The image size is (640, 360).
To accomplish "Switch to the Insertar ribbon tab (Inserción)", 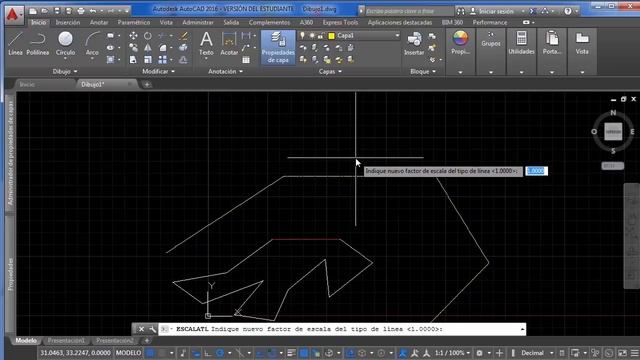I will [68, 22].
